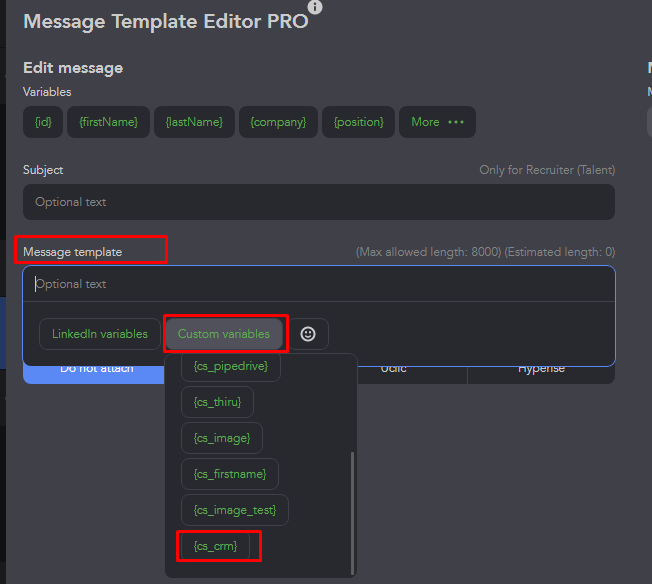This screenshot has width=652, height=584.
Task: Click into the Message template text area
Action: (x=318, y=284)
